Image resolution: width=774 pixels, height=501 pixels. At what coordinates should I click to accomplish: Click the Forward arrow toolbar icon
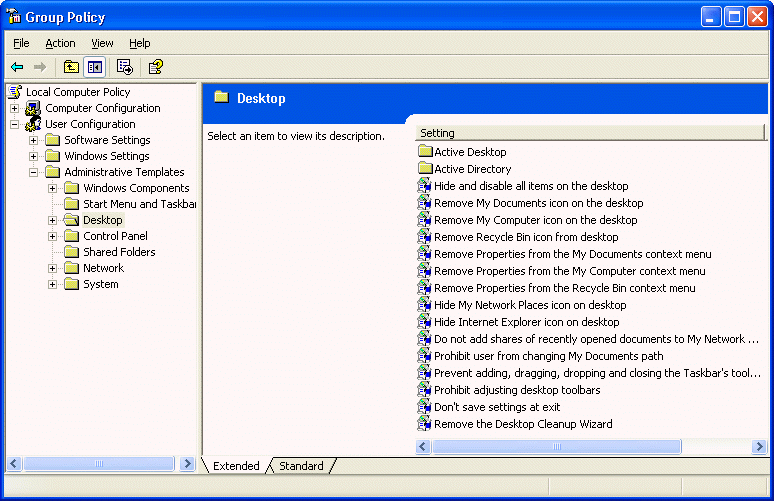tap(40, 67)
